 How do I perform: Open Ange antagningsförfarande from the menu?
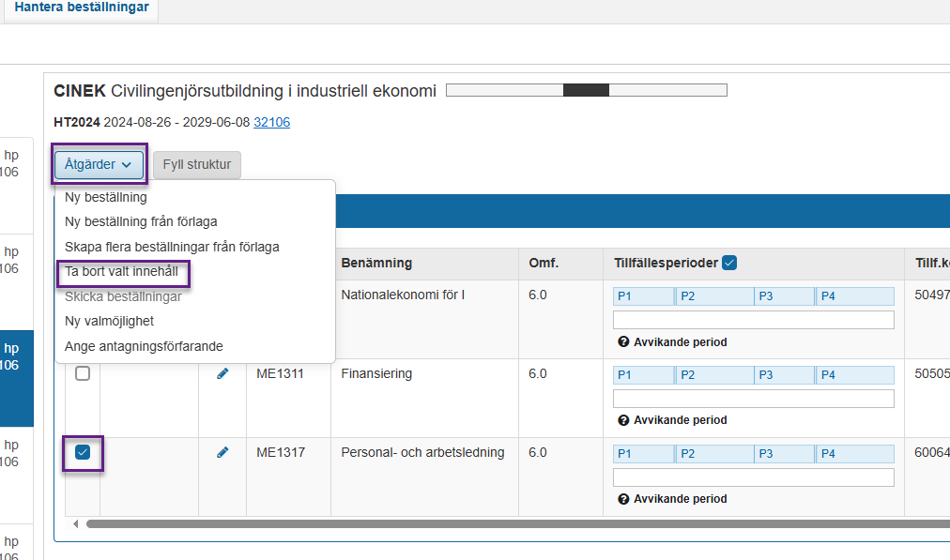(x=144, y=346)
